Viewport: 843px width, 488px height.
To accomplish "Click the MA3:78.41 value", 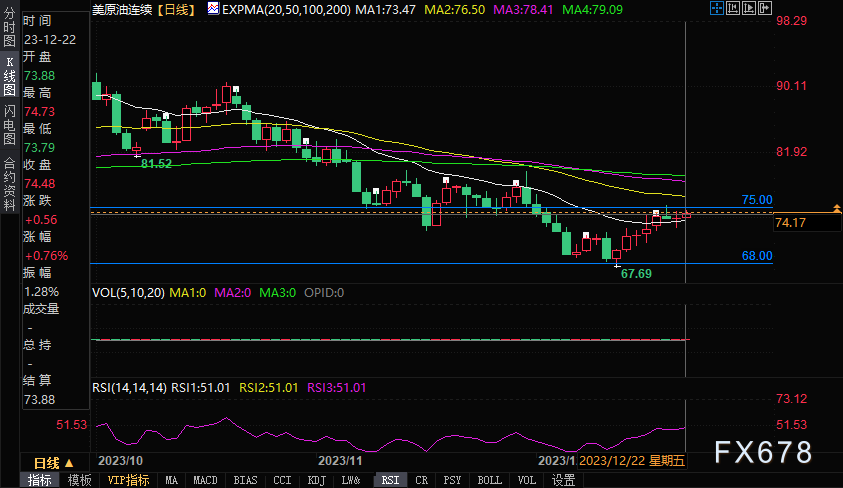I will pyautogui.click(x=523, y=9).
